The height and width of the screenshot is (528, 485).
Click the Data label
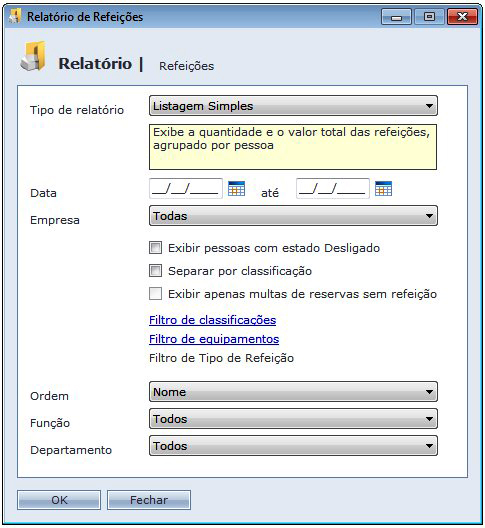point(43,193)
